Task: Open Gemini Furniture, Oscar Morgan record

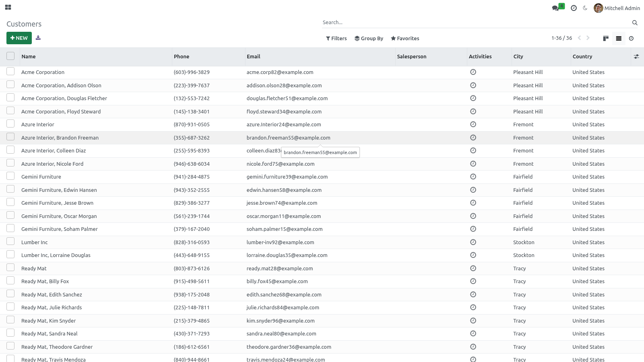Action: [x=59, y=216]
